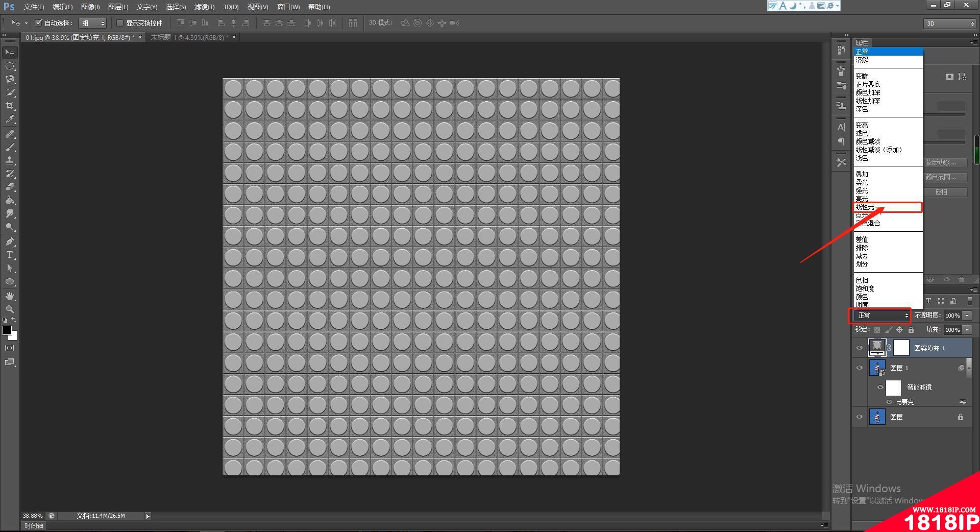
Task: Select the Horizontal Type tool
Action: point(10,255)
